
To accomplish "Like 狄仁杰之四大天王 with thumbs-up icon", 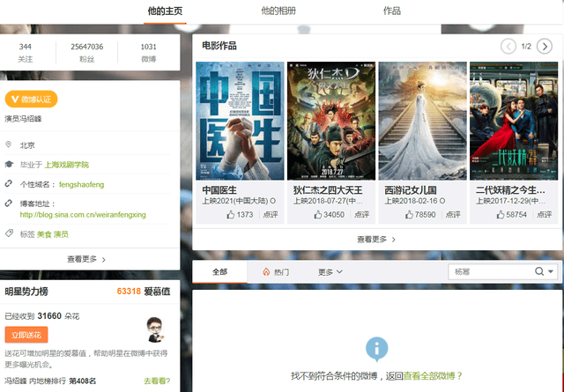I will pos(318,215).
